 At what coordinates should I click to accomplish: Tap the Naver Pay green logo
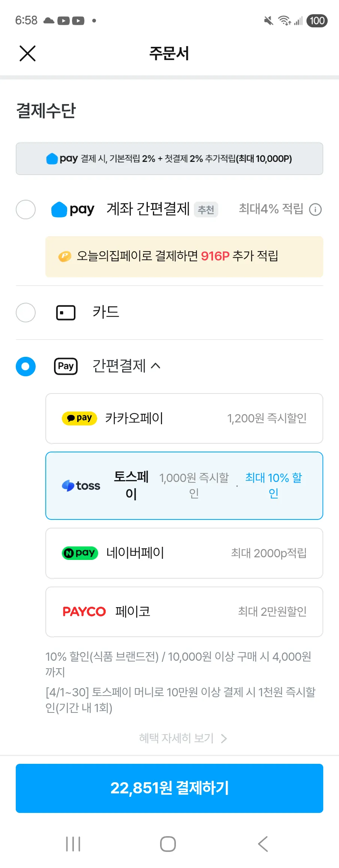[x=80, y=553]
